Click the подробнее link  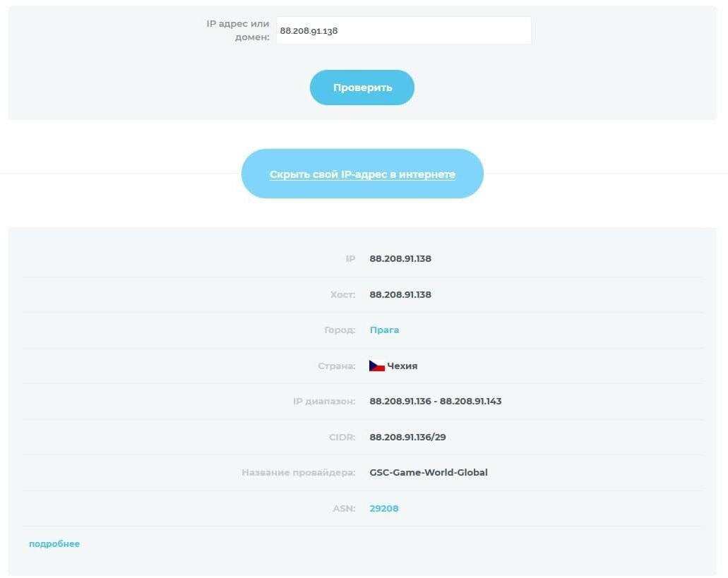[x=54, y=543]
